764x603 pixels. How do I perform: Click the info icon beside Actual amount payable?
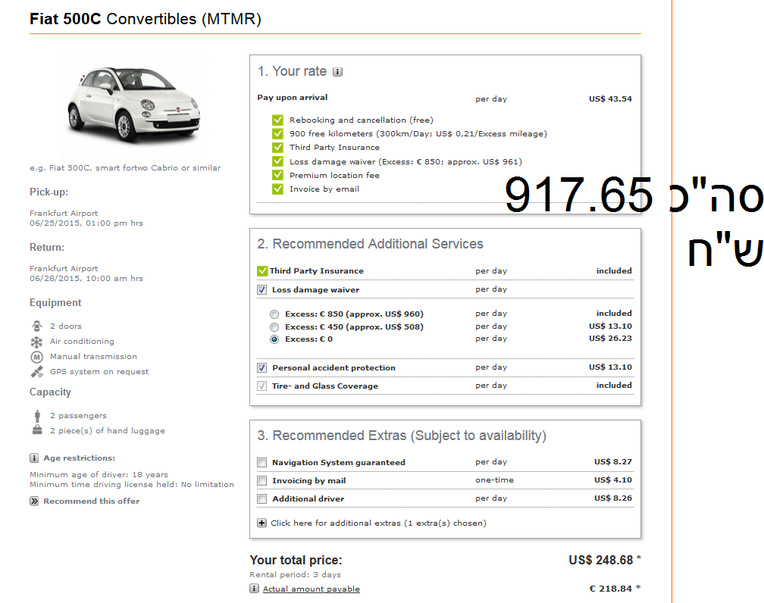click(x=254, y=588)
